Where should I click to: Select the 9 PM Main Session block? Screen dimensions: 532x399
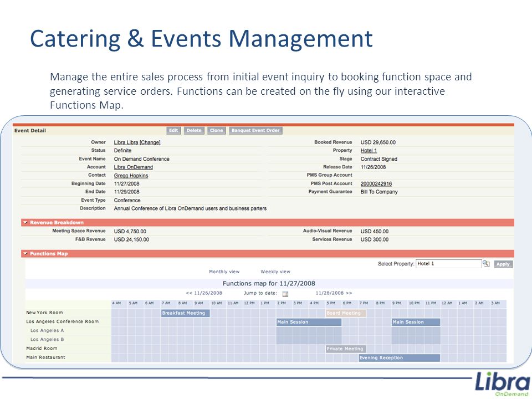[416, 322]
